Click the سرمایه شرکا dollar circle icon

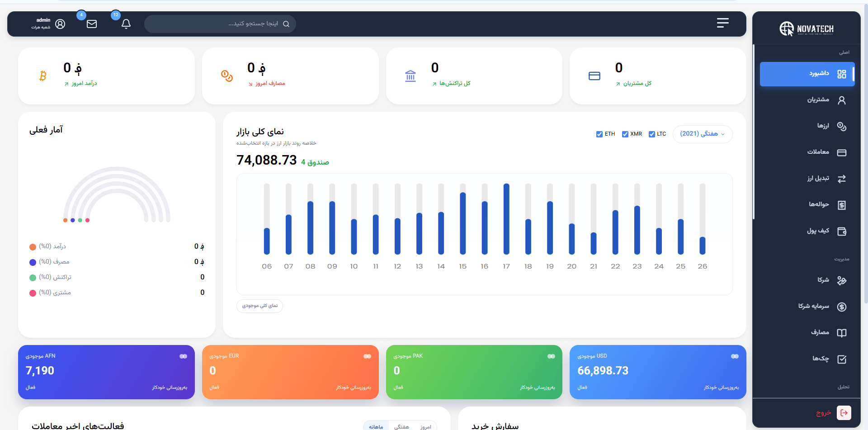click(x=842, y=307)
